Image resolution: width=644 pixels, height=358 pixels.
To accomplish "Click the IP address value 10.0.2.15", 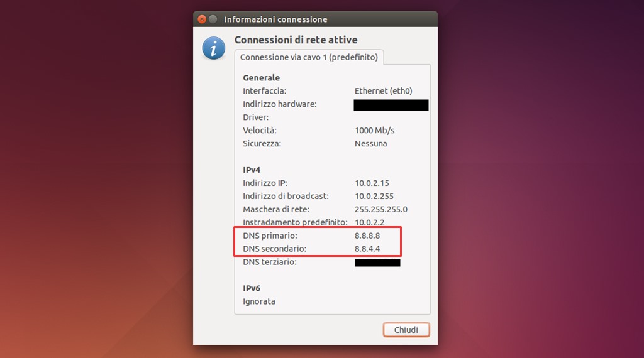I will click(x=372, y=183).
